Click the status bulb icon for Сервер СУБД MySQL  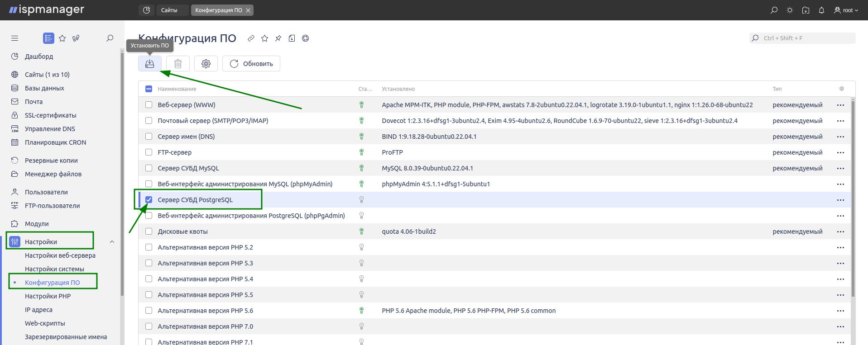pos(361,168)
